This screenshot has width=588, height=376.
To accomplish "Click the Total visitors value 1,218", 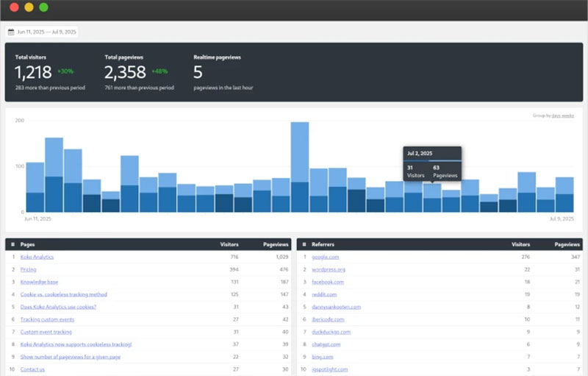I will 33,72.
